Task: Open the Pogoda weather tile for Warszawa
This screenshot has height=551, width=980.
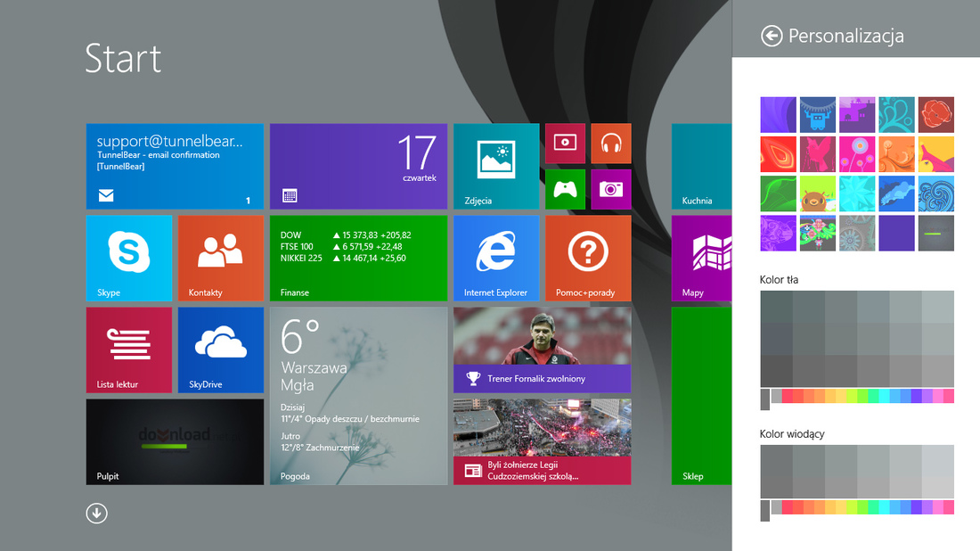Action: (359, 396)
